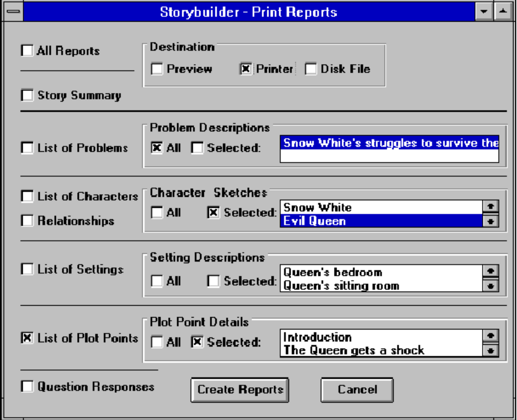Uncheck the List of Plot Points
The height and width of the screenshot is (420, 517).
point(26,339)
